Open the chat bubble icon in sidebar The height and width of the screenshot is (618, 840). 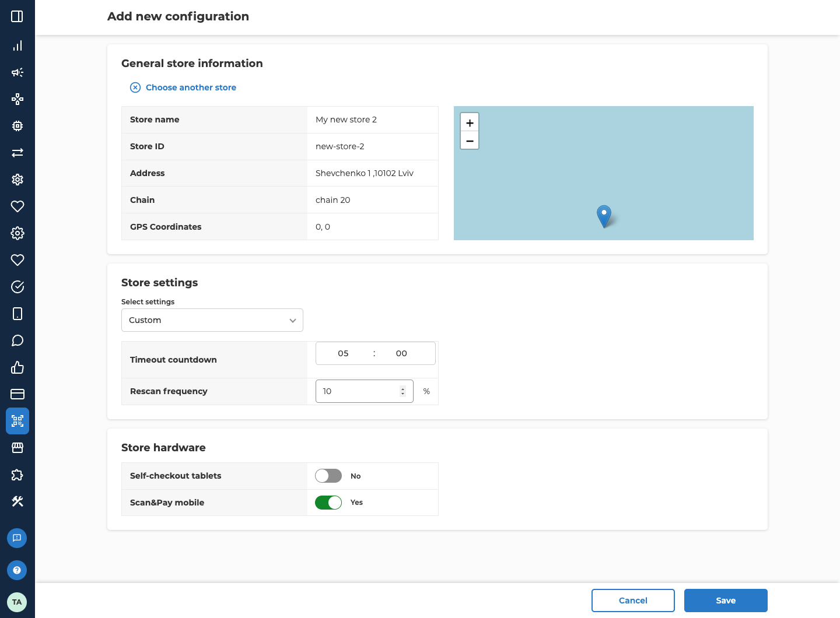tap(17, 340)
